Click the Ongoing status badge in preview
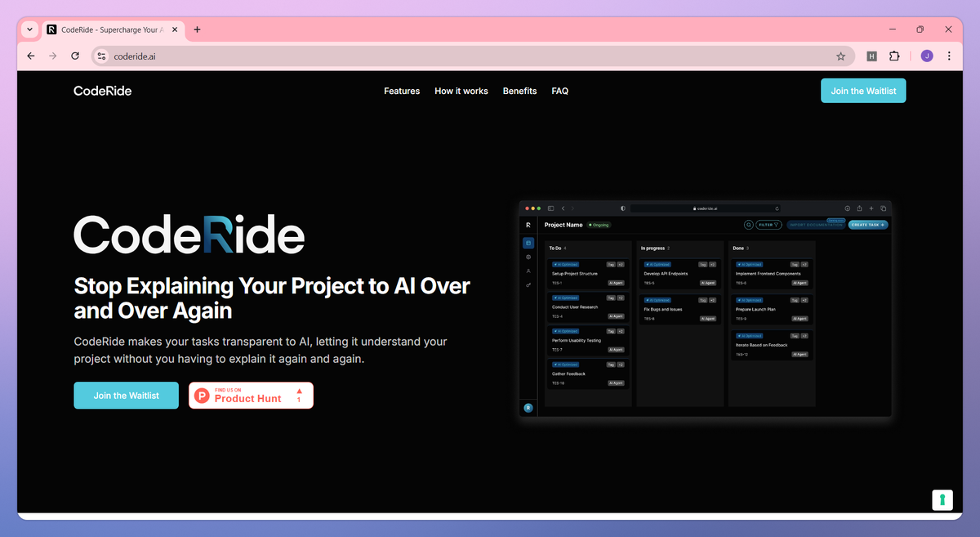The height and width of the screenshot is (537, 980). [x=599, y=225]
